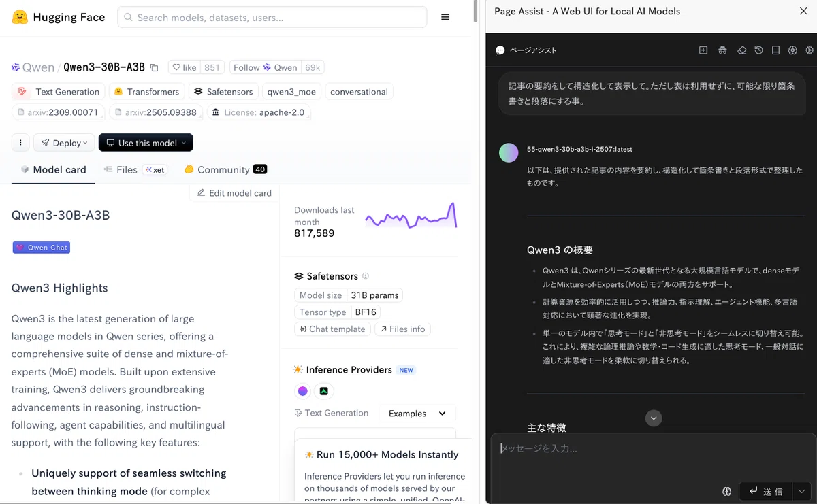The height and width of the screenshot is (504, 817).
Task: Open the Use this model dropdown
Action: pyautogui.click(x=146, y=143)
